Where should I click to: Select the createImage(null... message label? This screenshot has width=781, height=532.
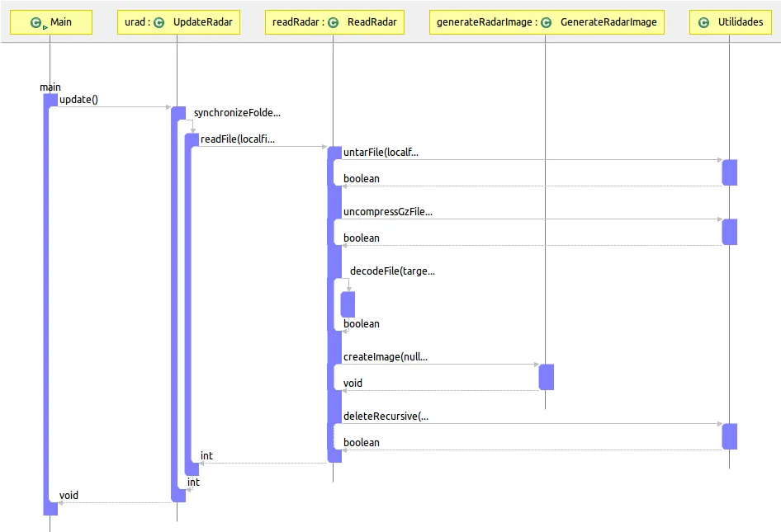tap(386, 357)
